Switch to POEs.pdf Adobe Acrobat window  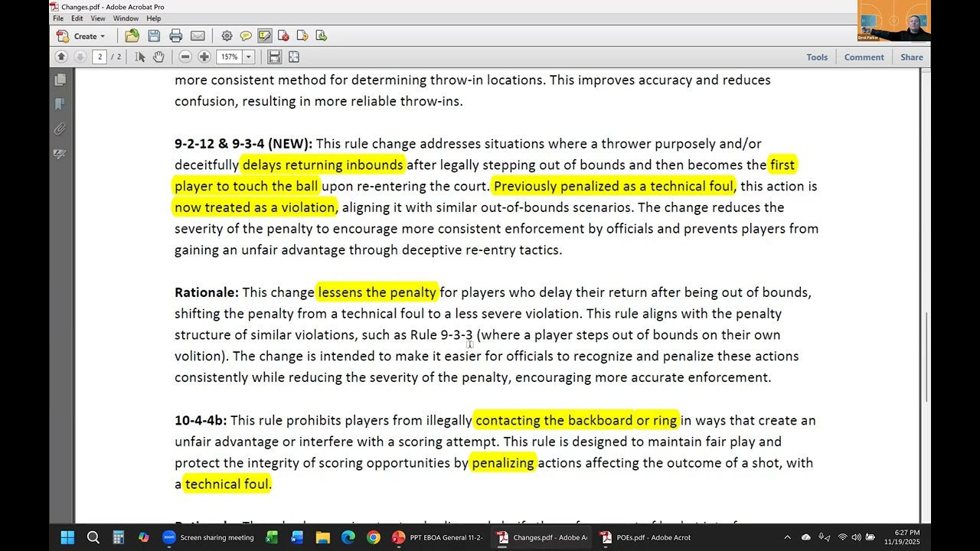coord(645,537)
